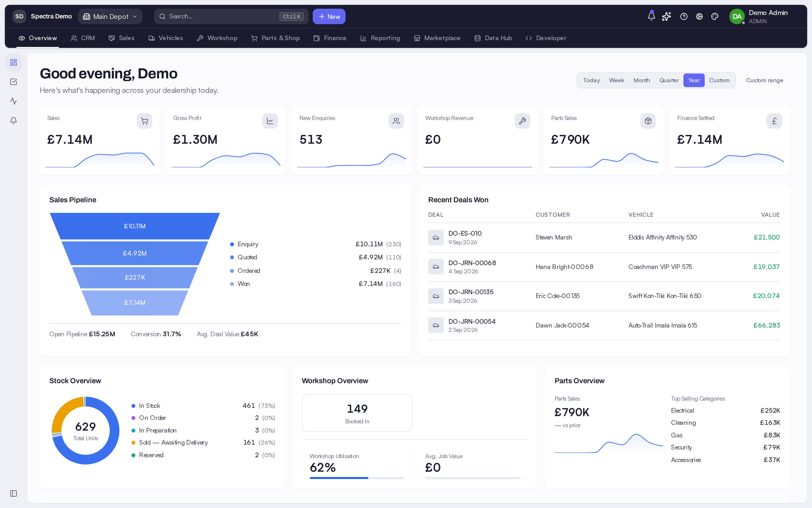The width and height of the screenshot is (812, 508).
Task: Open the theme palette icon
Action: point(715,16)
